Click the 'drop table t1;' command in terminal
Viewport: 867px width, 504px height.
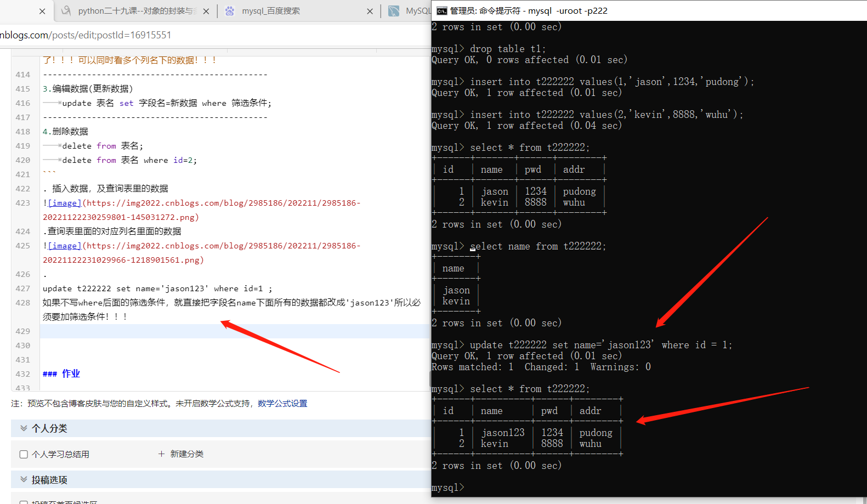point(508,49)
